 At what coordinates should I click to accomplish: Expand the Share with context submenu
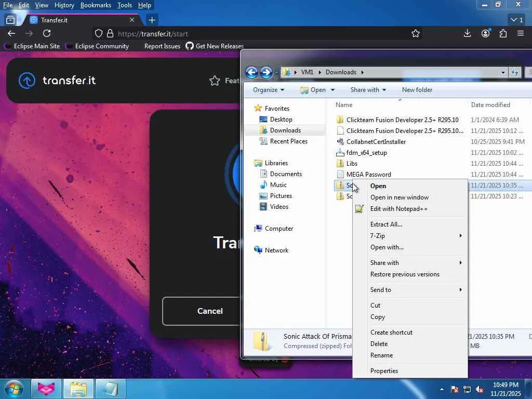point(410,263)
